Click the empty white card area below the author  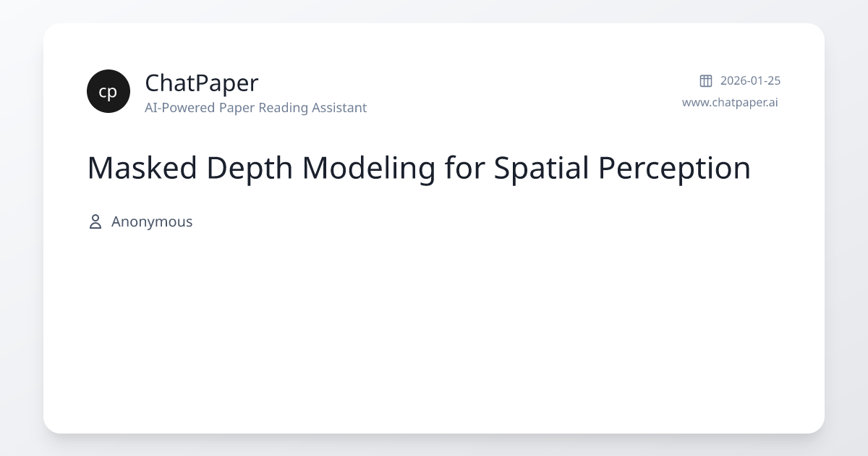click(434, 333)
